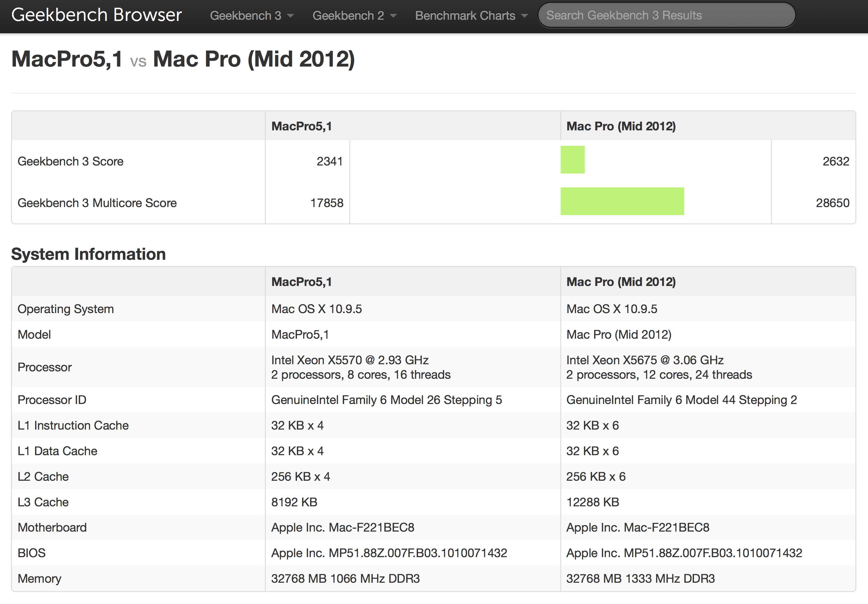The height and width of the screenshot is (604, 868).
Task: Click the MacPro5,1 score table header
Action: [x=301, y=126]
